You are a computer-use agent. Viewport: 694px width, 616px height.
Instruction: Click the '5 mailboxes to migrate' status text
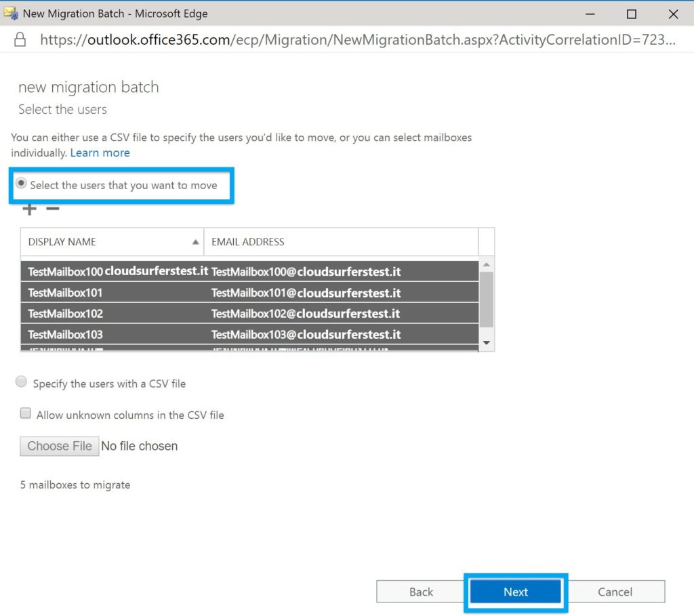[75, 485]
